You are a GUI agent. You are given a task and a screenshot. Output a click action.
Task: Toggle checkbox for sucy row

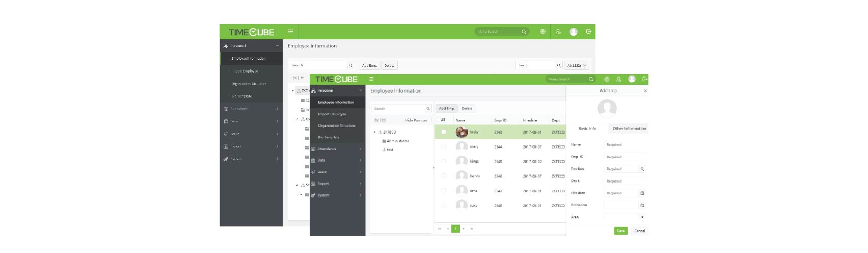pyautogui.click(x=443, y=206)
